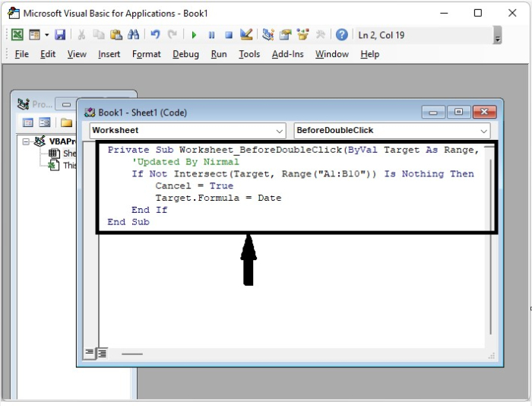Save the workbook with the floppy icon
The width and height of the screenshot is (532, 406).
[x=60, y=35]
